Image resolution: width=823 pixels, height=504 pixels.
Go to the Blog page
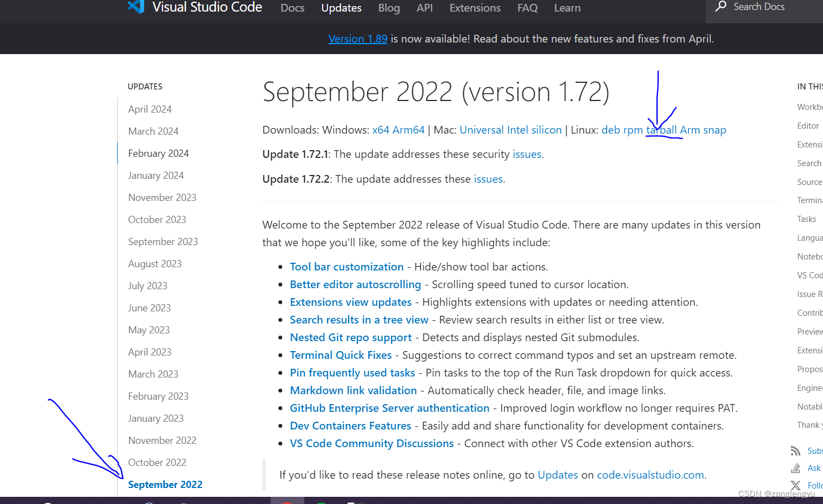pyautogui.click(x=389, y=8)
